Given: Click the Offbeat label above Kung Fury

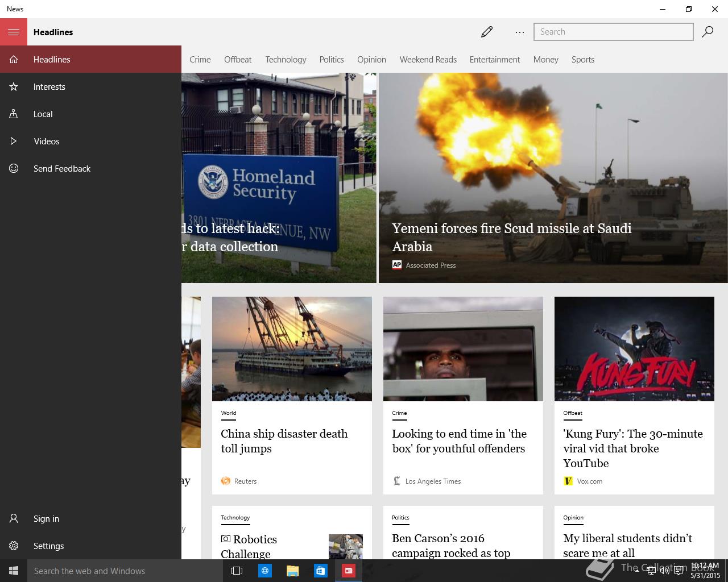Looking at the screenshot, I should pos(573,413).
